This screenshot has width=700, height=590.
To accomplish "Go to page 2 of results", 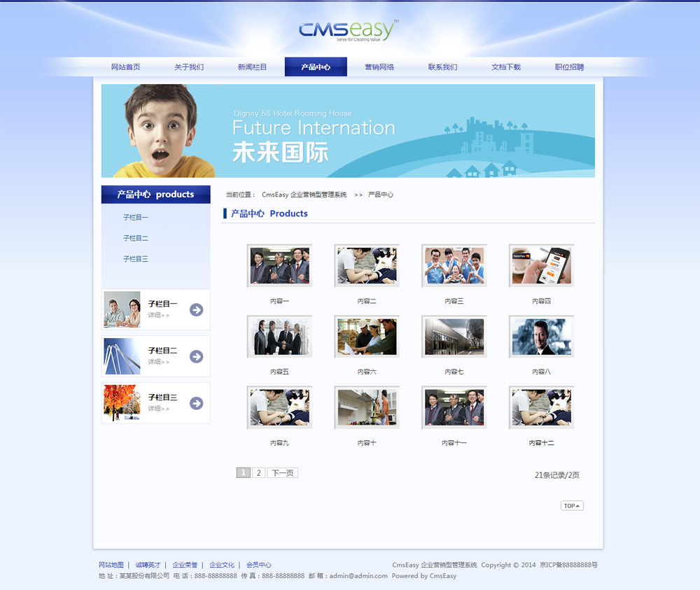I will (x=258, y=473).
